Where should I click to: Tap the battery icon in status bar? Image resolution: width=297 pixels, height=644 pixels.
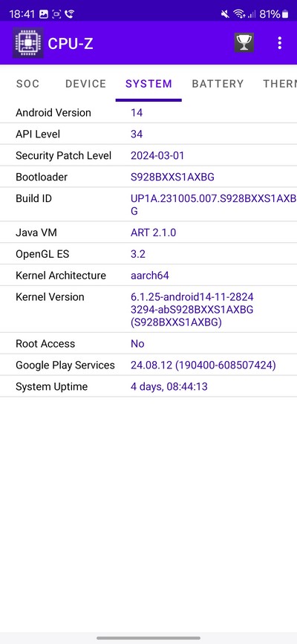[285, 14]
